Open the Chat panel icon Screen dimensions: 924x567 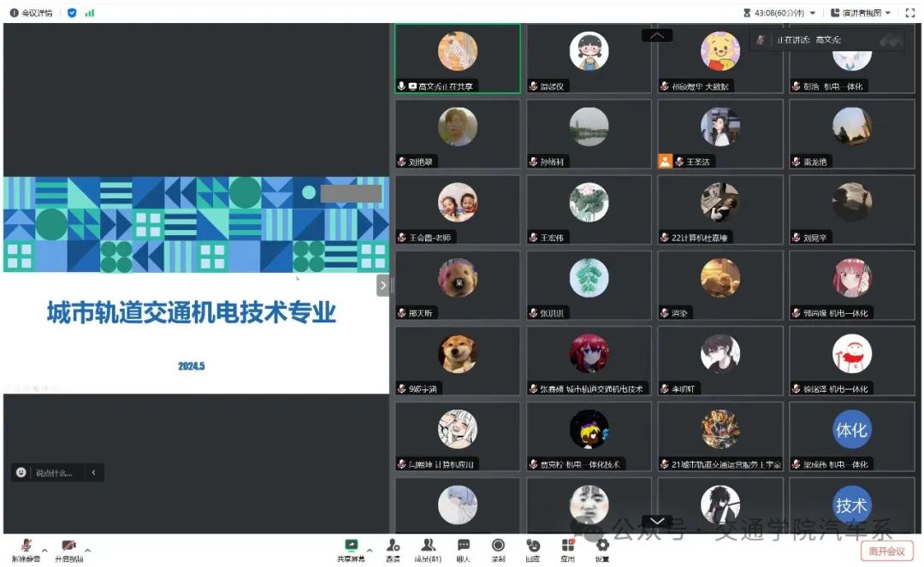tap(463, 546)
